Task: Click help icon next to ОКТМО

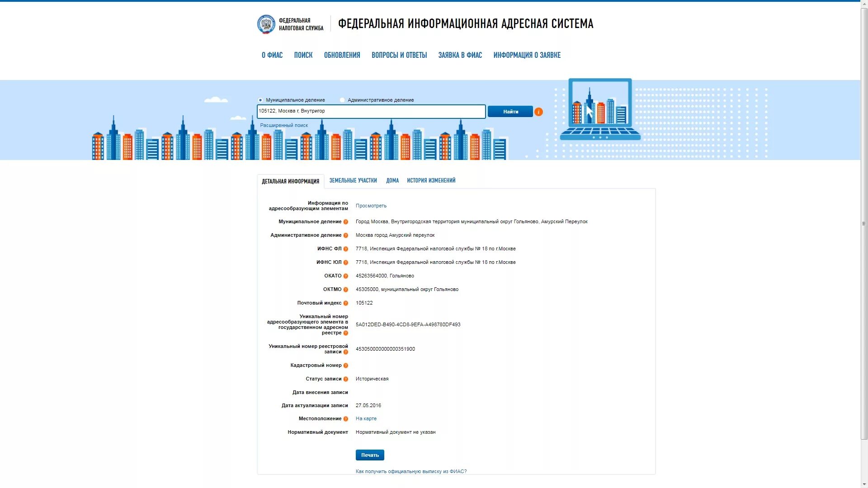Action: (x=346, y=290)
